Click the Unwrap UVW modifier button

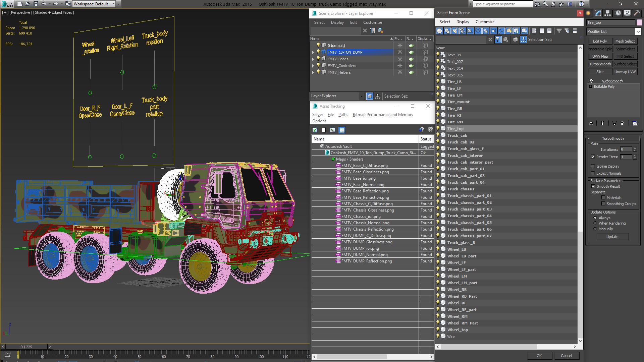point(625,72)
